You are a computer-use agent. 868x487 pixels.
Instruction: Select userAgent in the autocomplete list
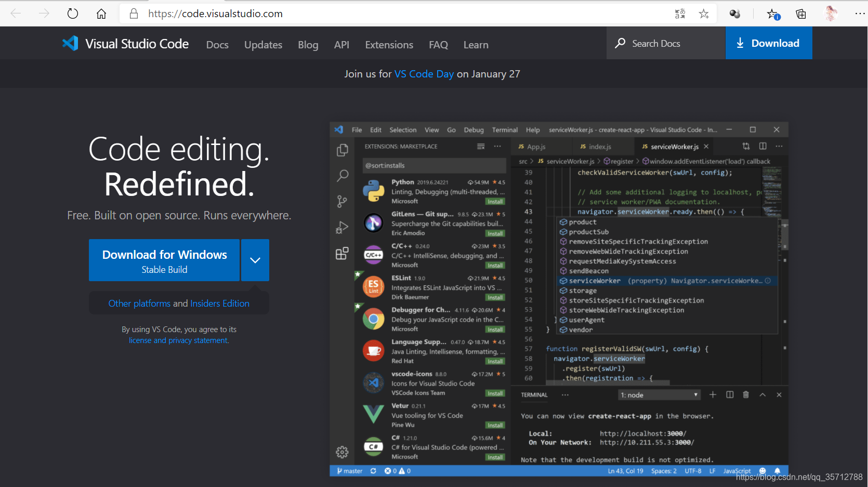(668, 320)
